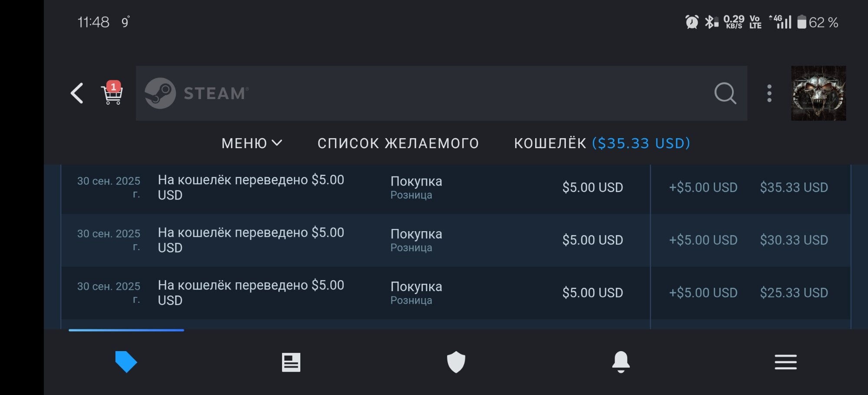The height and width of the screenshot is (395, 868).
Task: Select transaction with $35.33 USD balance
Action: click(794, 187)
